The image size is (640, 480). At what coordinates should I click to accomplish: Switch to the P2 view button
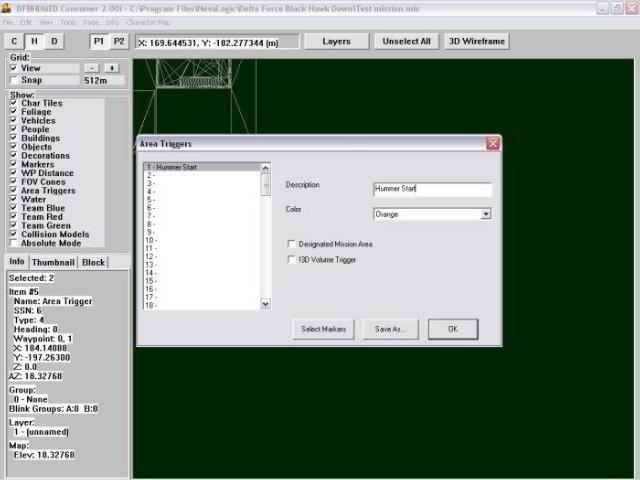pyautogui.click(x=119, y=42)
